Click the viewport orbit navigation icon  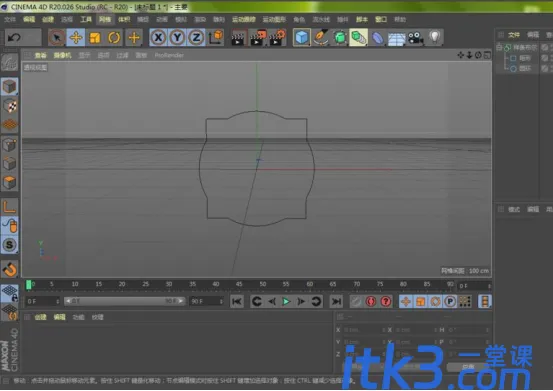pyautogui.click(x=478, y=55)
